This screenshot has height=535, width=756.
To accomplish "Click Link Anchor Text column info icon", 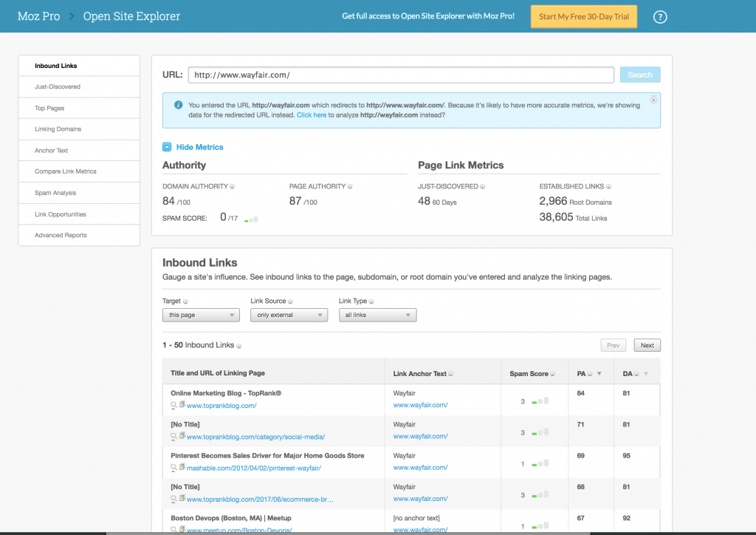I will (x=451, y=374).
